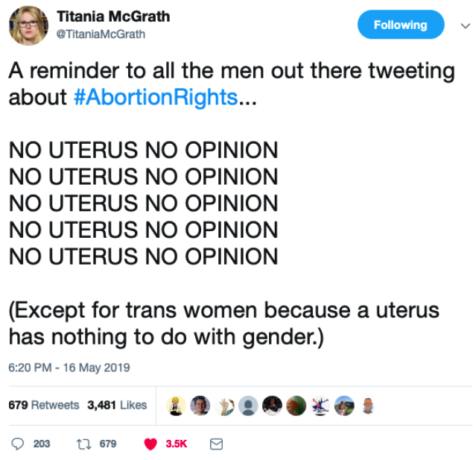
Task: Click the 3.5K like count
Action: click(x=176, y=444)
